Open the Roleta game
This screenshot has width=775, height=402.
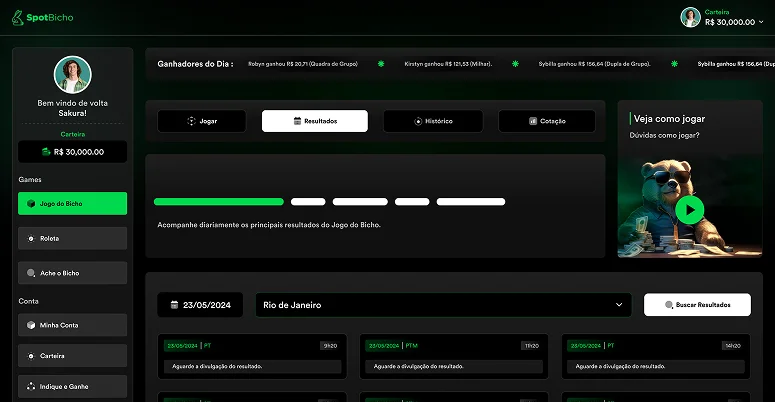coord(73,238)
